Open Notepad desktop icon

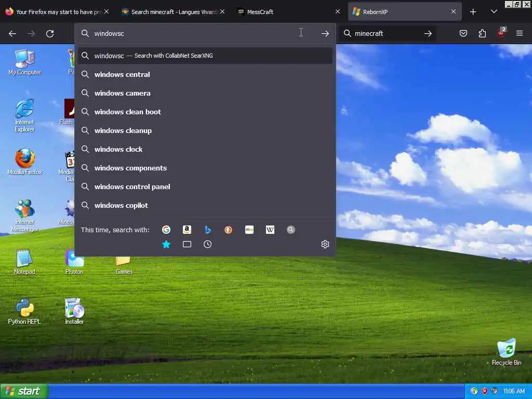pyautogui.click(x=24, y=262)
